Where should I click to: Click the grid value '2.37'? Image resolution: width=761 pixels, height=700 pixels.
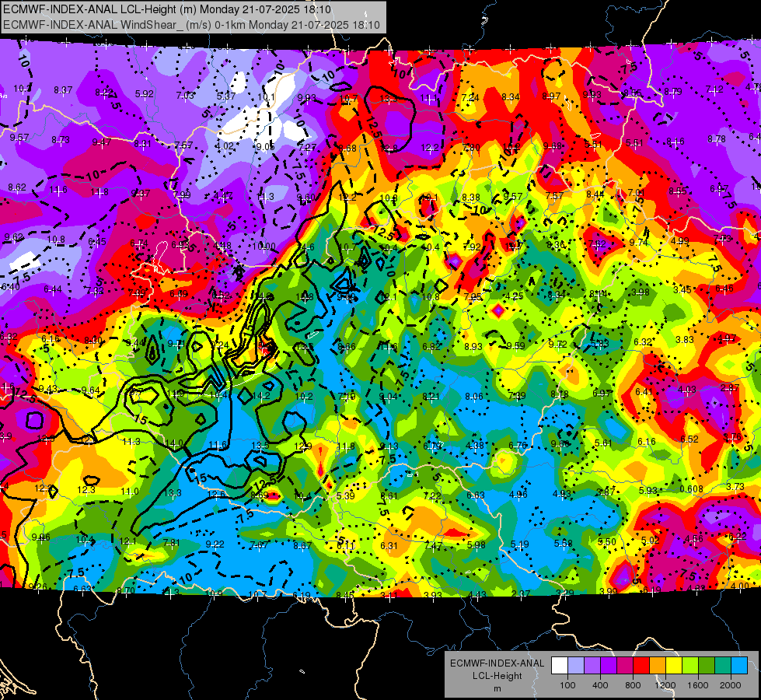coord(520,593)
